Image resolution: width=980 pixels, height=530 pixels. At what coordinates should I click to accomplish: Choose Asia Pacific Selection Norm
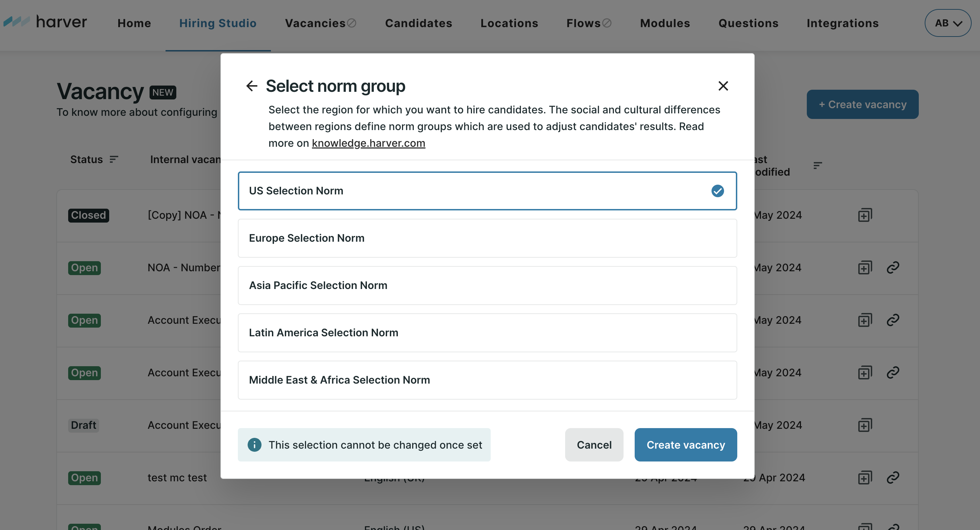pos(487,286)
